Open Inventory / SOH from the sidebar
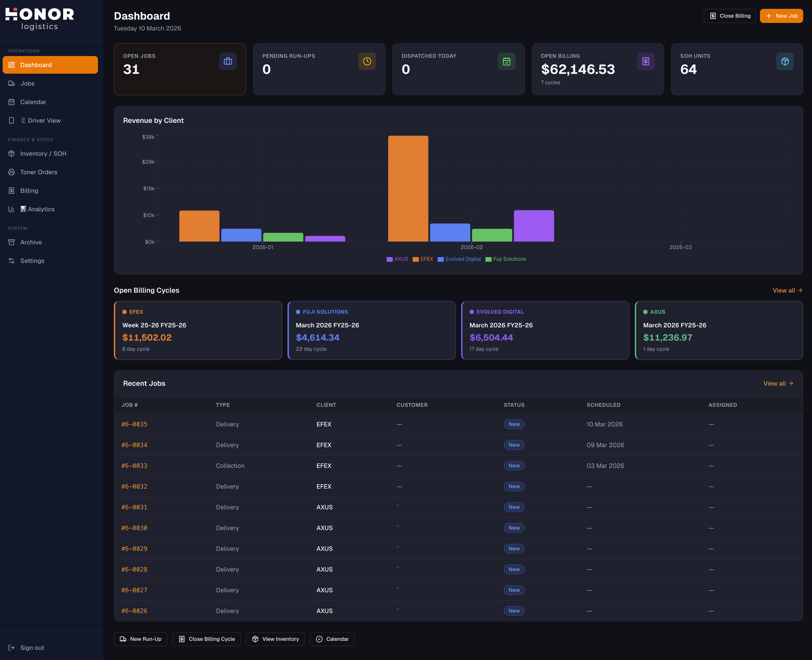Screen dimensions: 812x660 pos(12,154)
